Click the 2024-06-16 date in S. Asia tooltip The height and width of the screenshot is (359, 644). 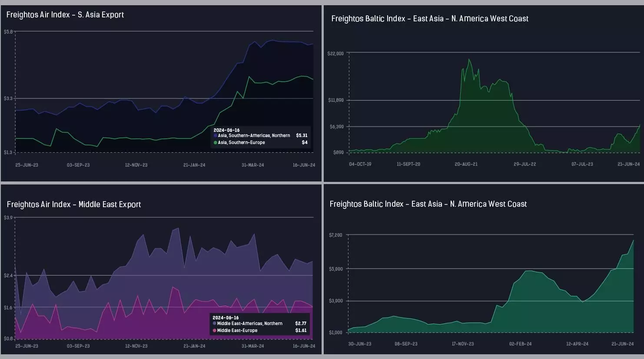[x=226, y=131]
